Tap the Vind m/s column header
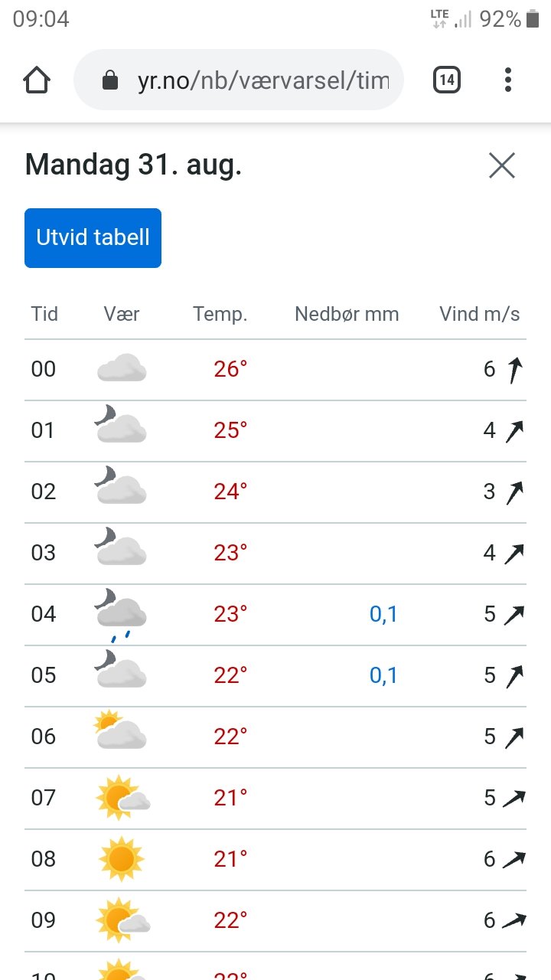The image size is (551, 980). [479, 314]
